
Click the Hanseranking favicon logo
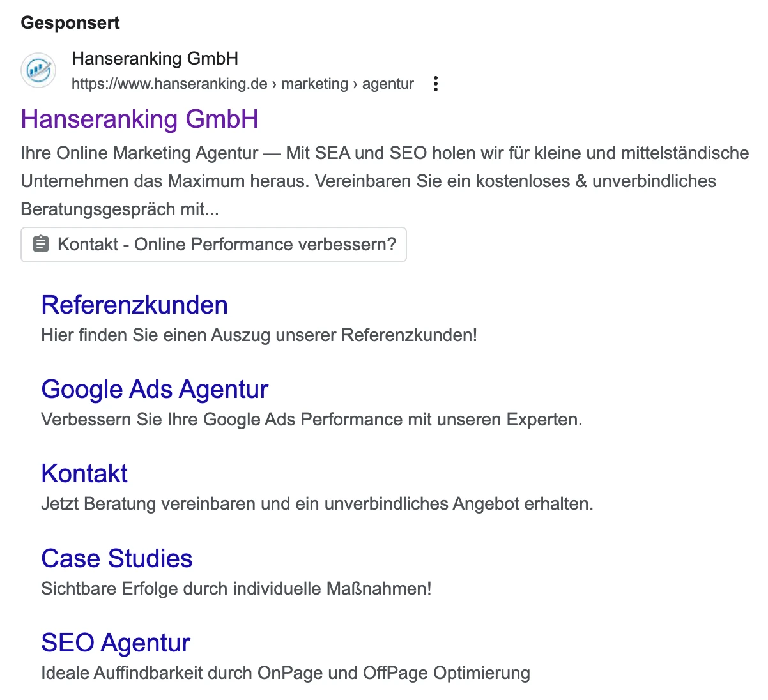(x=38, y=70)
